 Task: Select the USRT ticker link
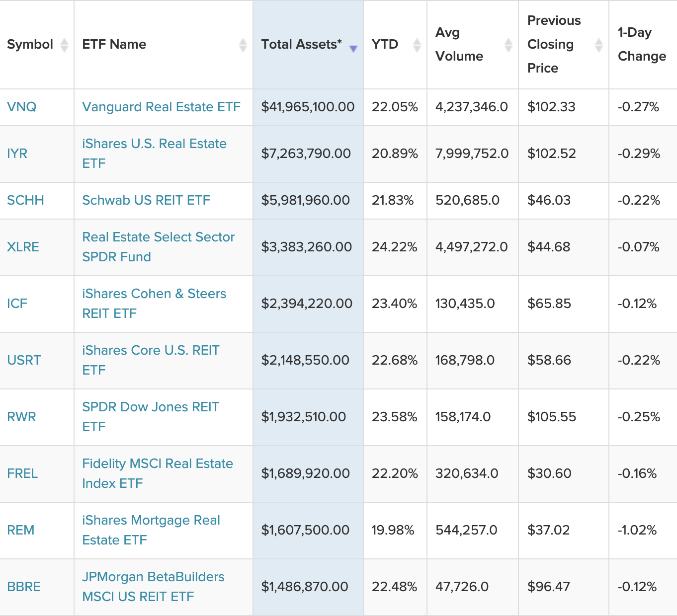pyautogui.click(x=24, y=360)
